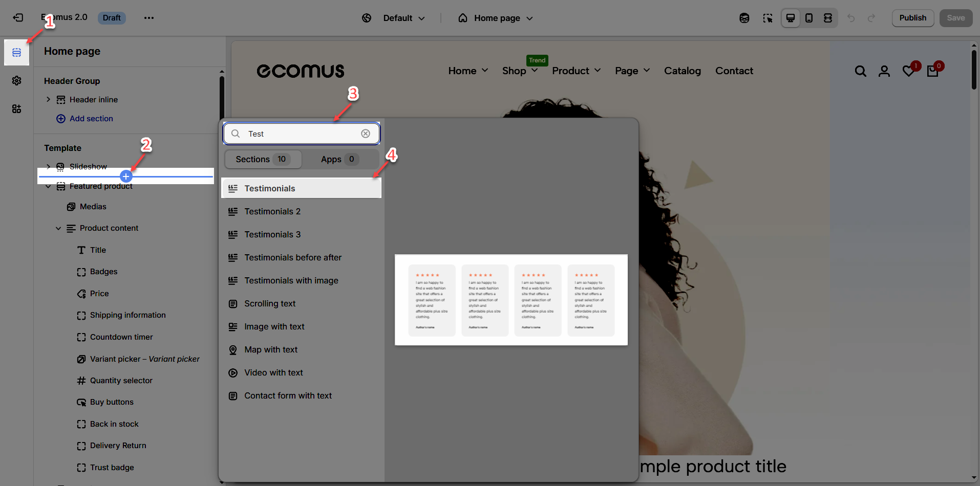Click the exit editor back icon
980x486 pixels.
point(18,18)
